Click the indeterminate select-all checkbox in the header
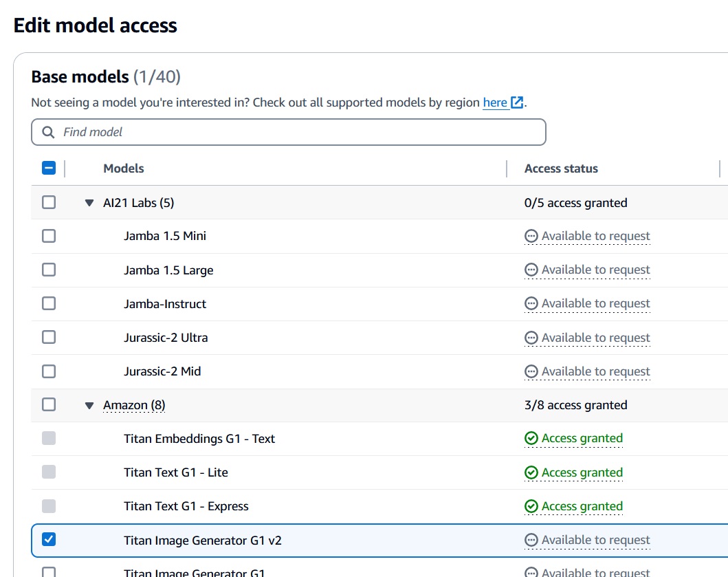Screen dimensions: 728x577 (48, 167)
